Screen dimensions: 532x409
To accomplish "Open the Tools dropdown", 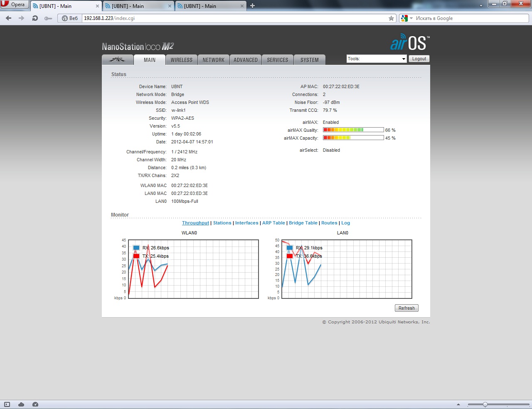I will (x=377, y=59).
